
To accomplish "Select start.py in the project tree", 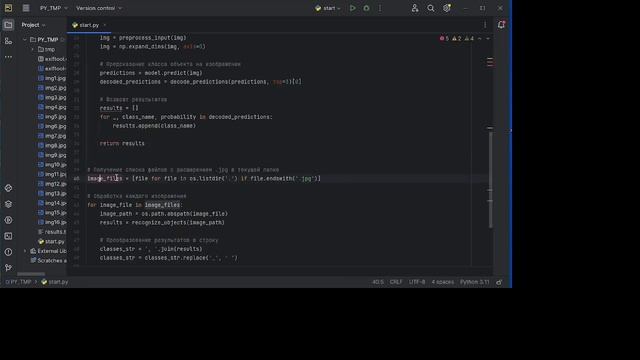I will click(51, 241).
